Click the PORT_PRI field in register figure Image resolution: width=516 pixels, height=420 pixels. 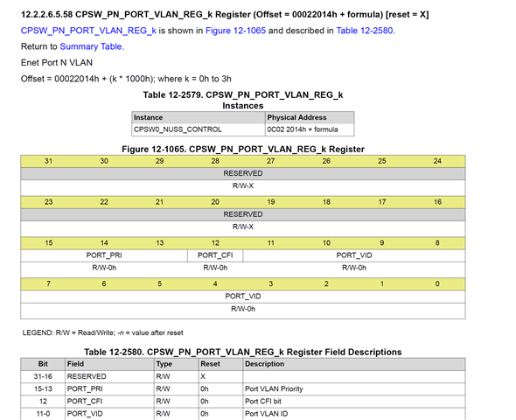104,255
